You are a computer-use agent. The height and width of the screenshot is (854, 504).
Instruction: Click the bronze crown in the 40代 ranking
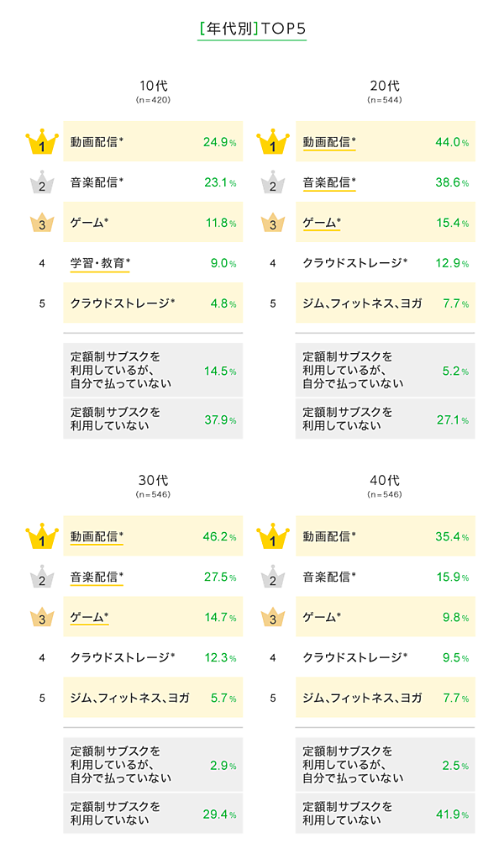click(x=272, y=617)
